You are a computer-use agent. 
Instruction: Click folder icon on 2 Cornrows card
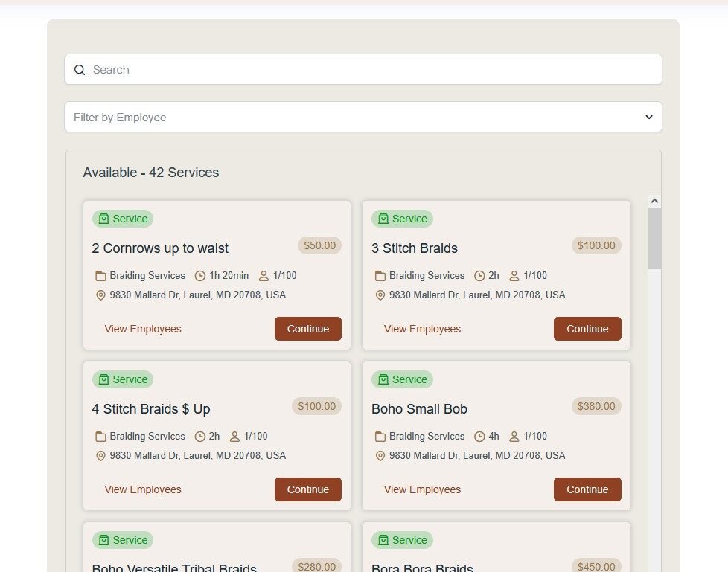100,276
